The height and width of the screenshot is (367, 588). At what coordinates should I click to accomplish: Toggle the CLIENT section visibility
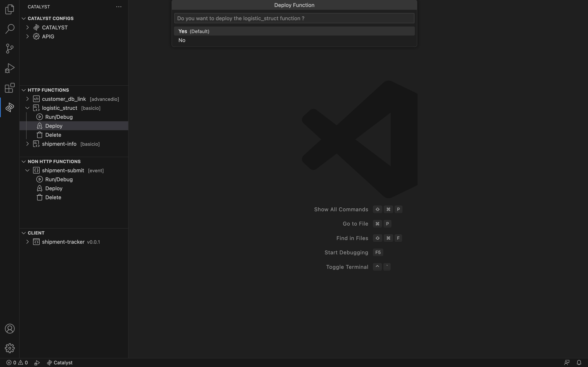point(24,233)
